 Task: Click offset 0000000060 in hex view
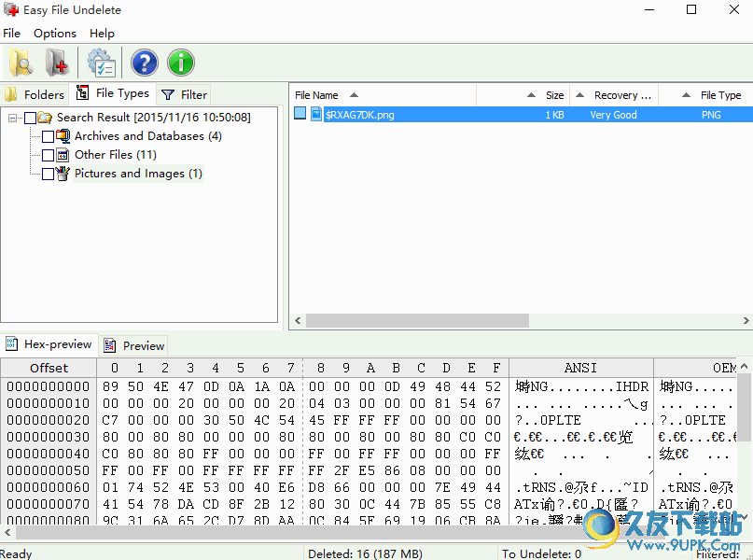pos(48,487)
